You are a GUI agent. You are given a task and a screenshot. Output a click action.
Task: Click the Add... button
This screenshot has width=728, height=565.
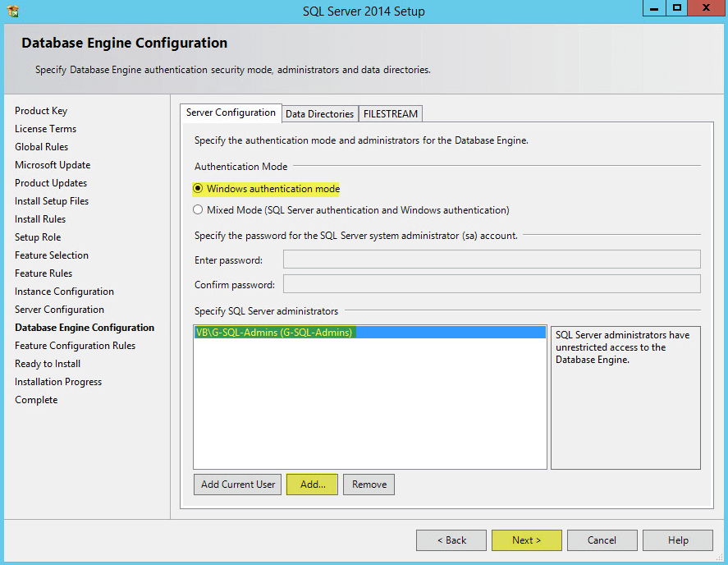coord(313,485)
